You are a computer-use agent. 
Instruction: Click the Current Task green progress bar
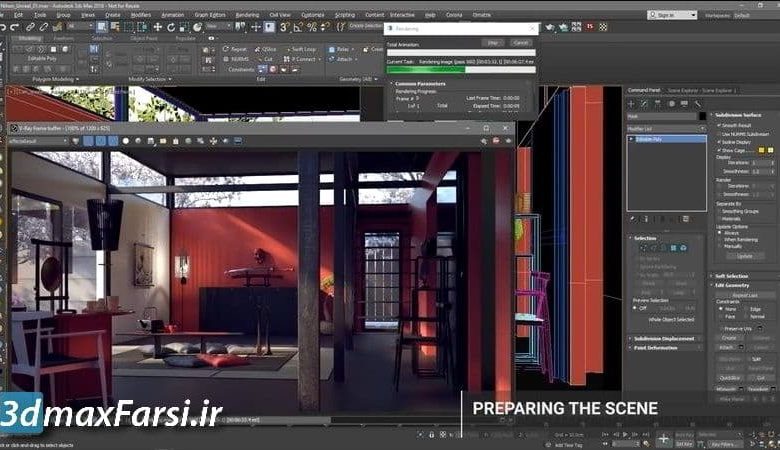[x=461, y=70]
